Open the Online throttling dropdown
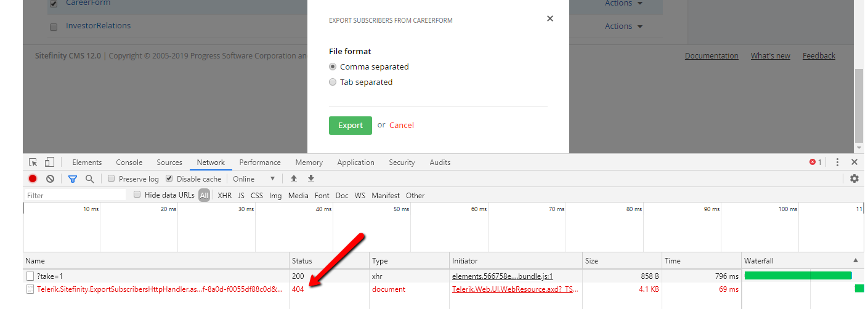The height and width of the screenshot is (309, 868). click(x=254, y=179)
